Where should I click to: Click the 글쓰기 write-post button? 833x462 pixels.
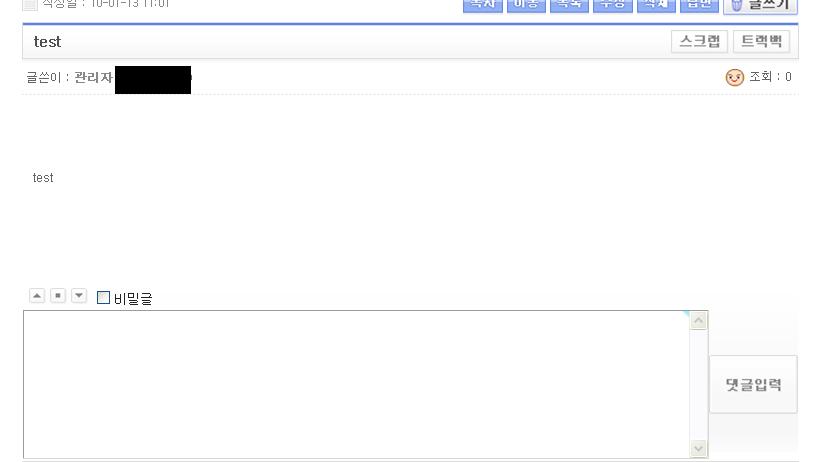tap(760, 5)
